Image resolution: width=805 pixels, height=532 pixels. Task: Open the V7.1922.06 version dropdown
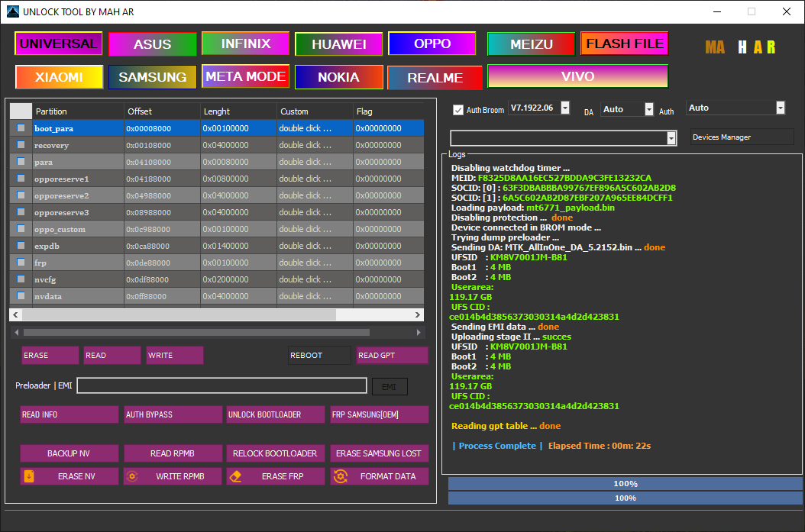tap(564, 108)
